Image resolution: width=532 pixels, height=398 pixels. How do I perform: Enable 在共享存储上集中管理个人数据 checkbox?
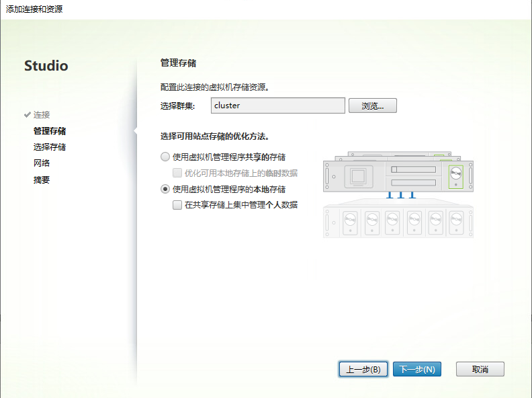click(177, 205)
